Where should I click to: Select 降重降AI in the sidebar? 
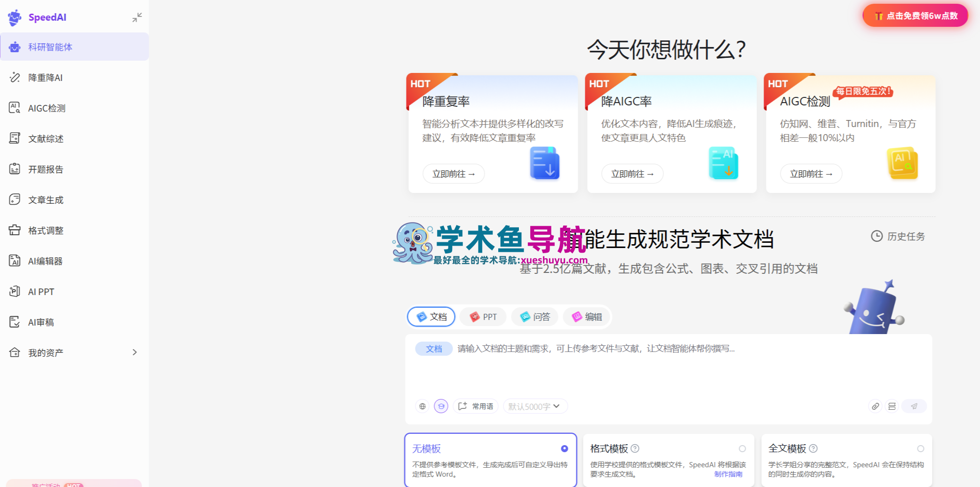(x=45, y=77)
